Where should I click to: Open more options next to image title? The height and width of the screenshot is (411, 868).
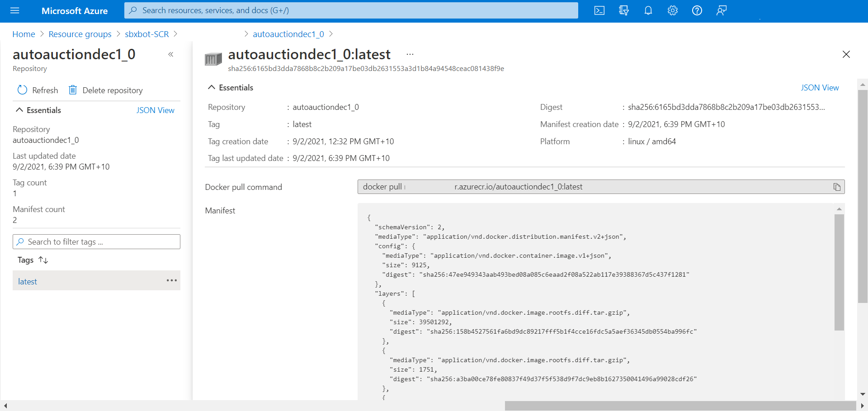click(410, 54)
